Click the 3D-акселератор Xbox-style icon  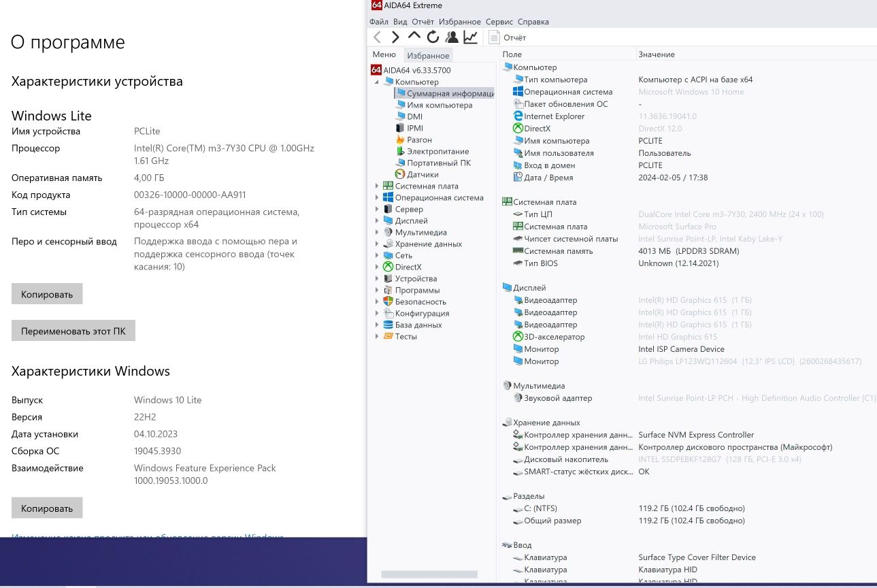pos(518,337)
